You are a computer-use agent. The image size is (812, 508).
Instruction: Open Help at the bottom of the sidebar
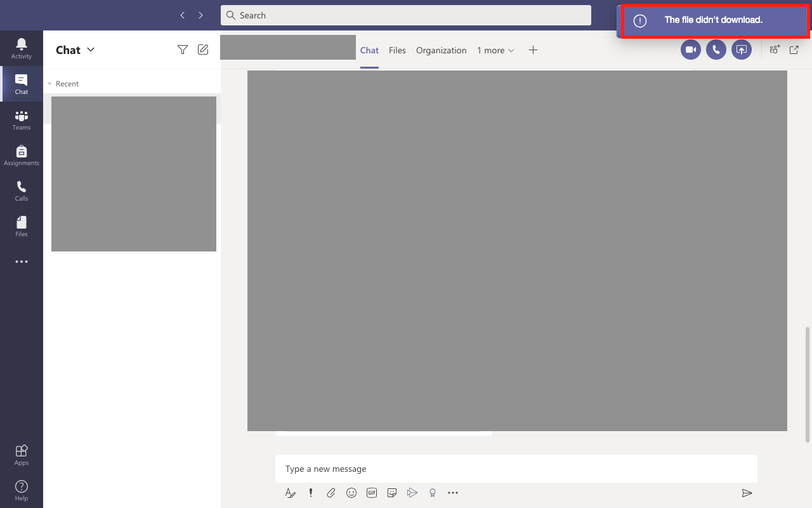pos(22,490)
